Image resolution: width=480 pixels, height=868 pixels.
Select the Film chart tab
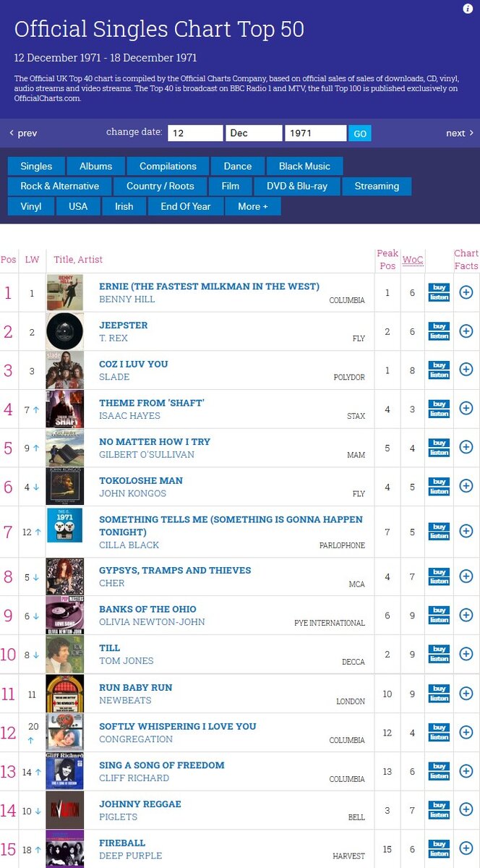coord(230,186)
